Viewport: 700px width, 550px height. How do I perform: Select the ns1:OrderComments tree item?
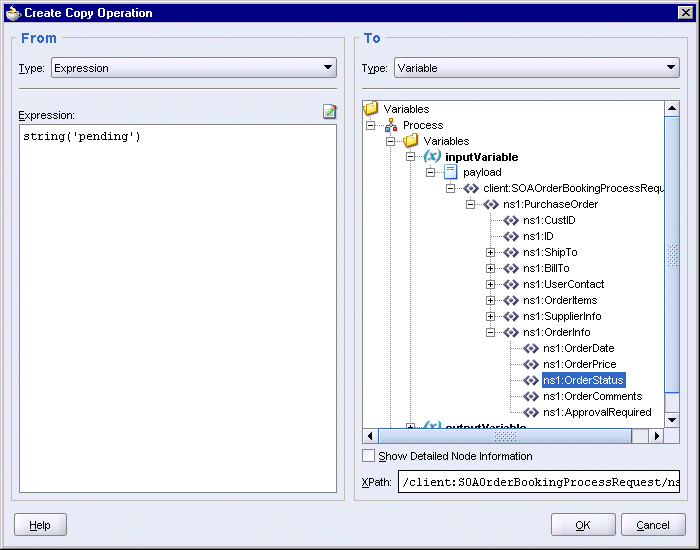click(x=592, y=396)
